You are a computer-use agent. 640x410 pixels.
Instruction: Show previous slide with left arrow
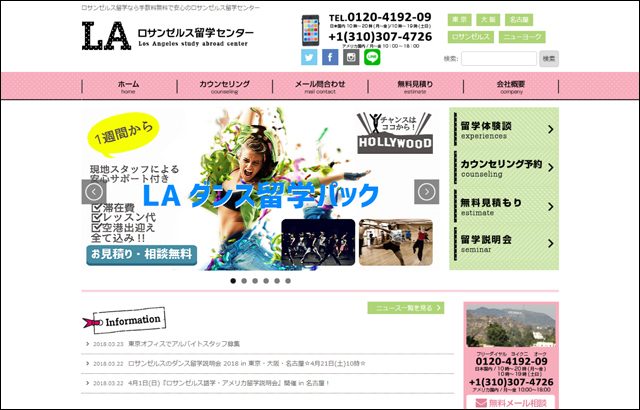(x=94, y=192)
